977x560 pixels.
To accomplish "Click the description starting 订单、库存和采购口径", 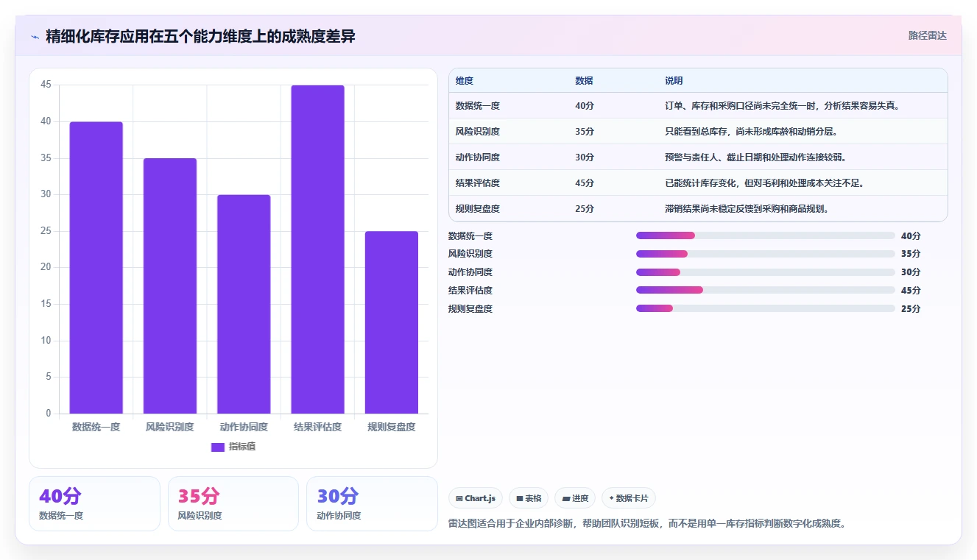I will pyautogui.click(x=783, y=106).
